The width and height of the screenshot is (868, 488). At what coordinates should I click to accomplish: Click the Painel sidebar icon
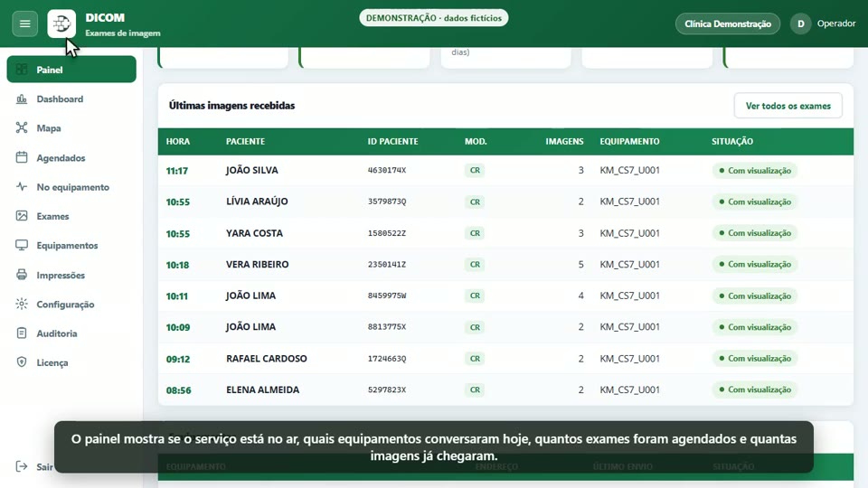(x=22, y=70)
